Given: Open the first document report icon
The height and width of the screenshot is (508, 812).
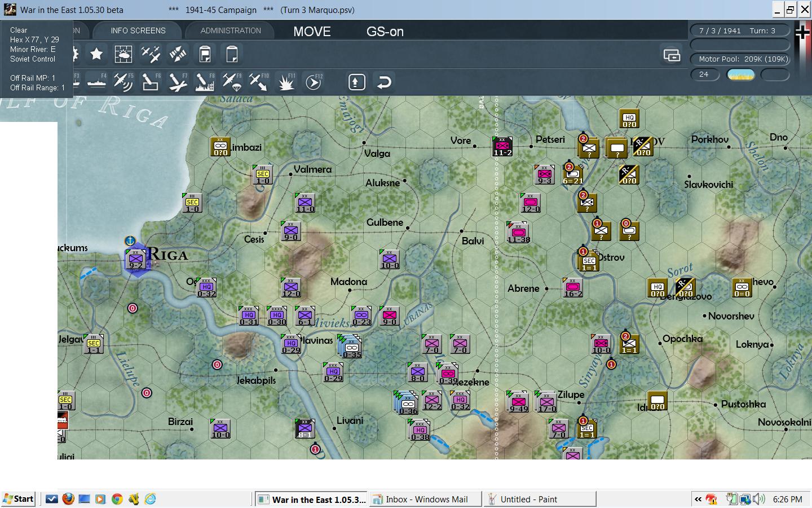Looking at the screenshot, I should click(x=205, y=54).
